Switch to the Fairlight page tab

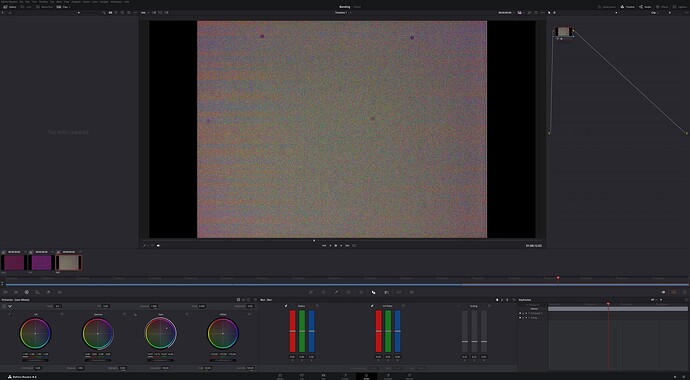coord(388,376)
